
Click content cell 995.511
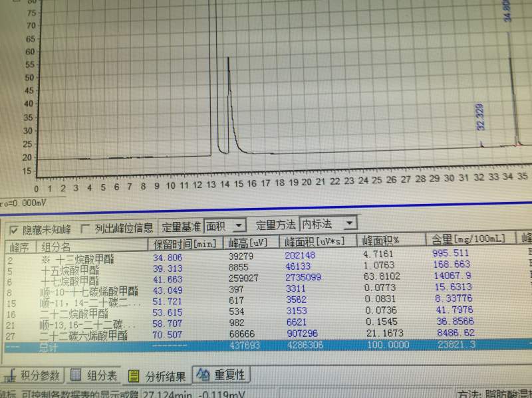point(451,253)
